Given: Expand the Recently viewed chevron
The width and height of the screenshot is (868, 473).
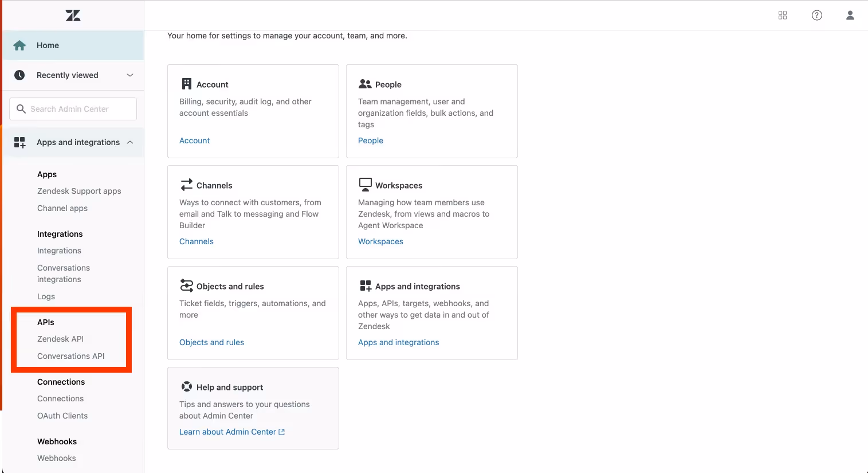Looking at the screenshot, I should 130,75.
